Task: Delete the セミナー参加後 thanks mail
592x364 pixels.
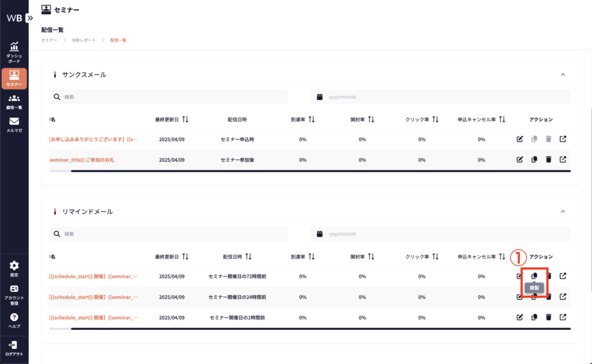Action: [x=549, y=159]
